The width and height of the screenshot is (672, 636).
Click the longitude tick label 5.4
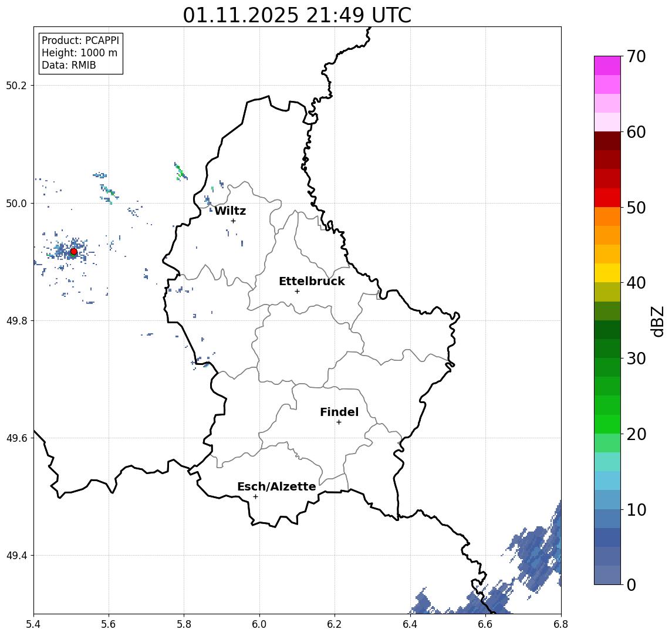[x=33, y=624]
